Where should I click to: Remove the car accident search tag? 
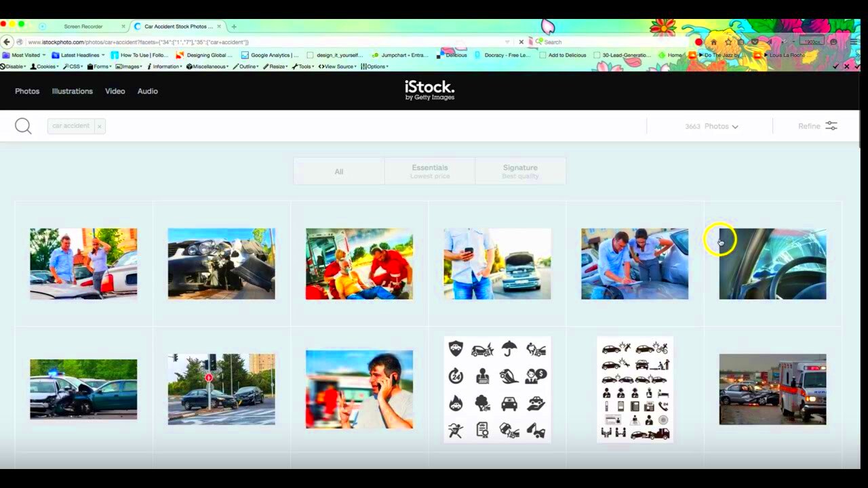(99, 126)
